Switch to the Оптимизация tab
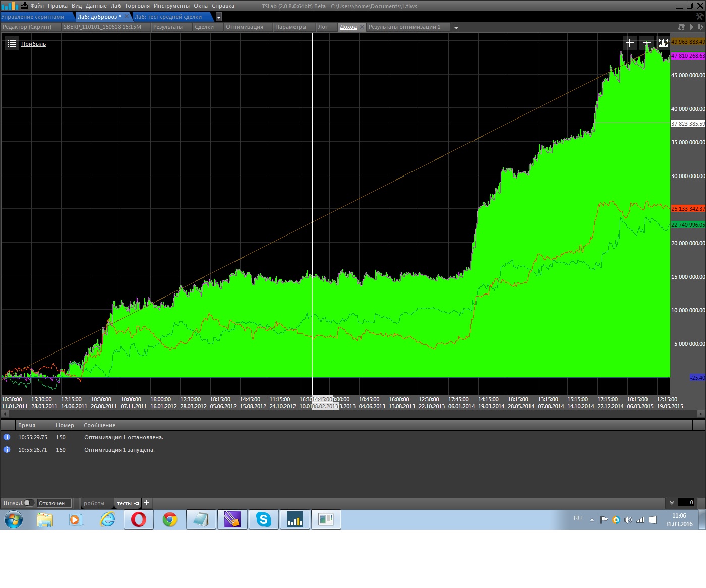Screen dimensions: 706x588 pyautogui.click(x=245, y=27)
